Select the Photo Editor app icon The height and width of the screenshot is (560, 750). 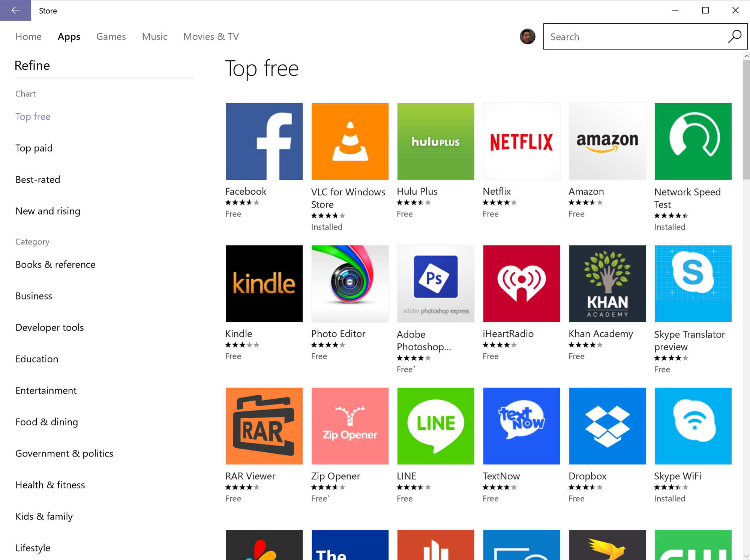pos(350,284)
